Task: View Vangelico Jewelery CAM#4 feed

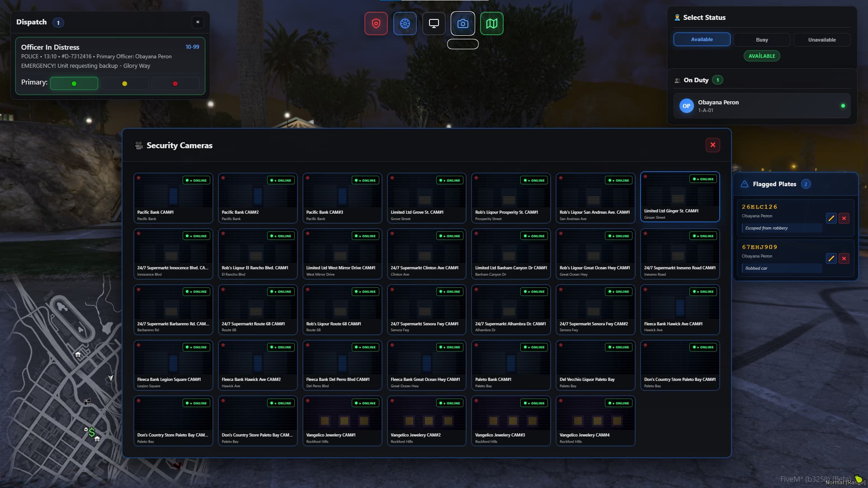Action: pos(595,421)
